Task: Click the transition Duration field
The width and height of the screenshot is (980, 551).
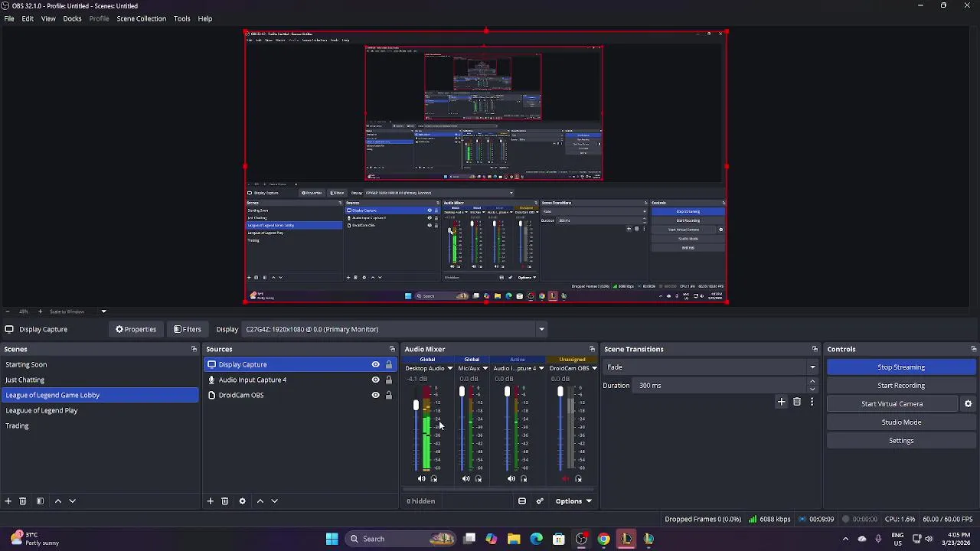Action: pyautogui.click(x=720, y=386)
